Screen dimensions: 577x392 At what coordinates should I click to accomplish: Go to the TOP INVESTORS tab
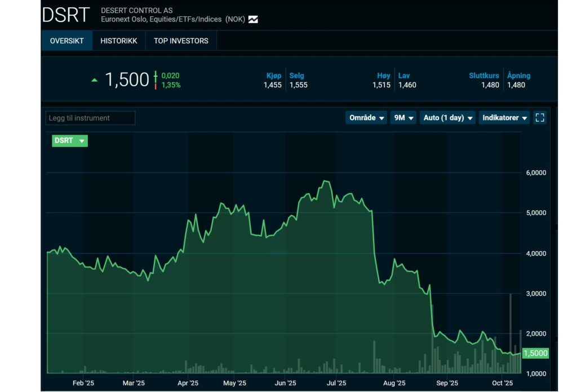pyautogui.click(x=181, y=41)
